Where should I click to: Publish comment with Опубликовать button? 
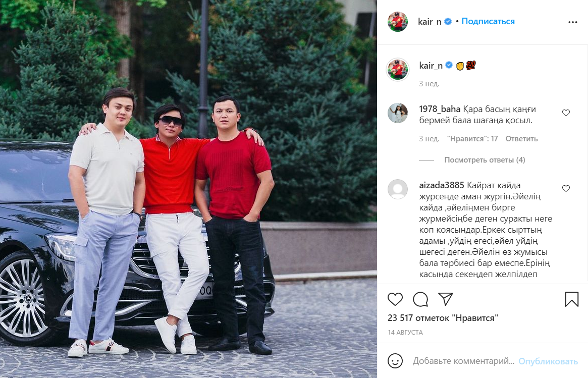pyautogui.click(x=548, y=361)
